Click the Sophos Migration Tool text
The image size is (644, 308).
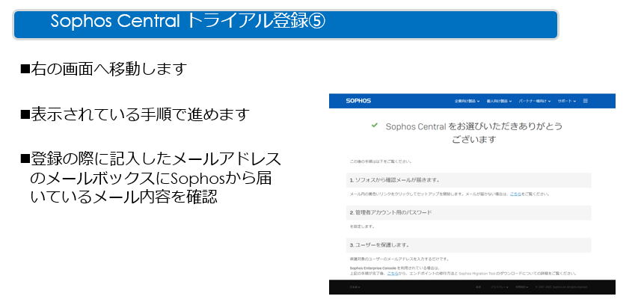coord(477,273)
